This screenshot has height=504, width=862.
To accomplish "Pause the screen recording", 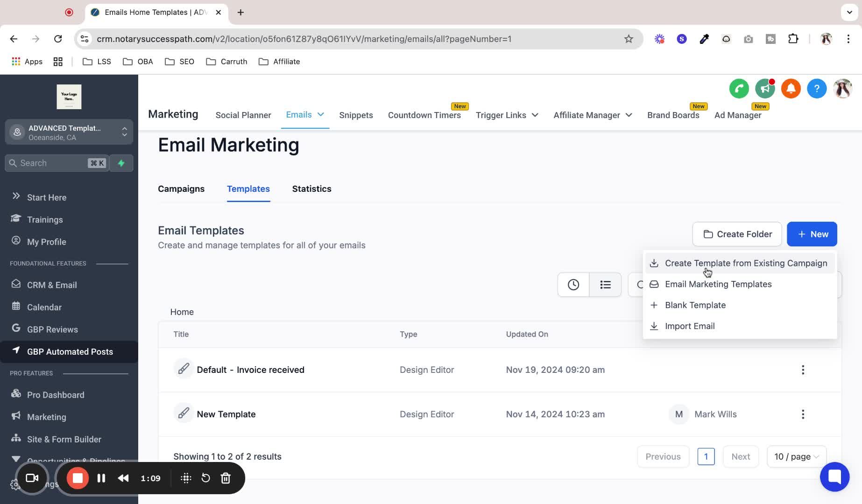I will pyautogui.click(x=101, y=478).
